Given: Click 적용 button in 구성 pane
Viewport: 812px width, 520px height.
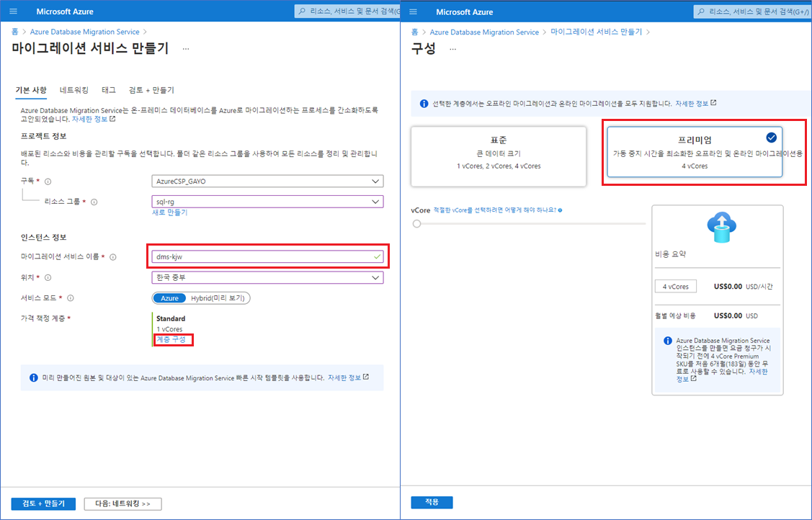Looking at the screenshot, I should coord(432,503).
